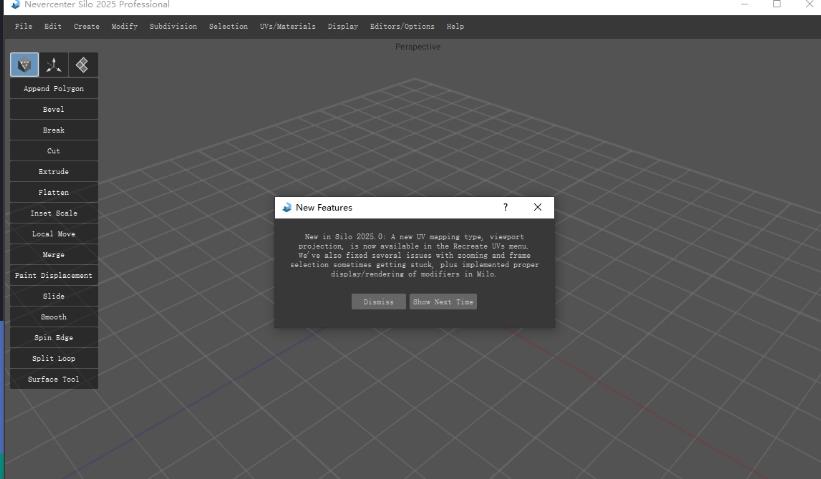Click the Append Polygon tool button
821x479 pixels.
tap(54, 88)
